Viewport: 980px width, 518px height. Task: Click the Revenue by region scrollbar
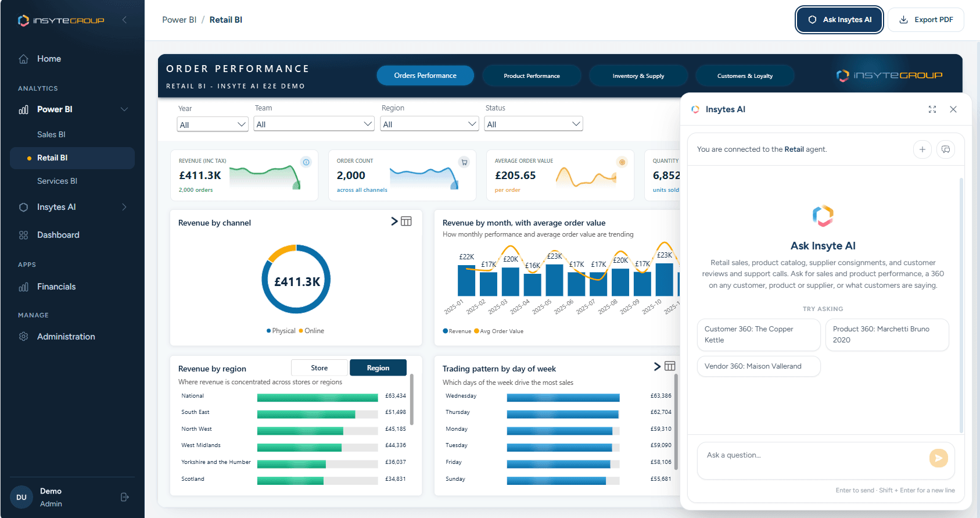pos(412,399)
